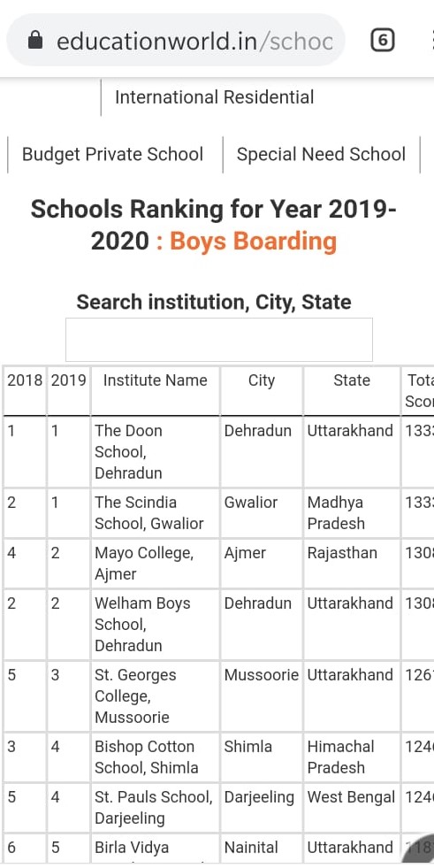Switch to Budget Private School category
This screenshot has width=434, height=868.
coord(113,155)
